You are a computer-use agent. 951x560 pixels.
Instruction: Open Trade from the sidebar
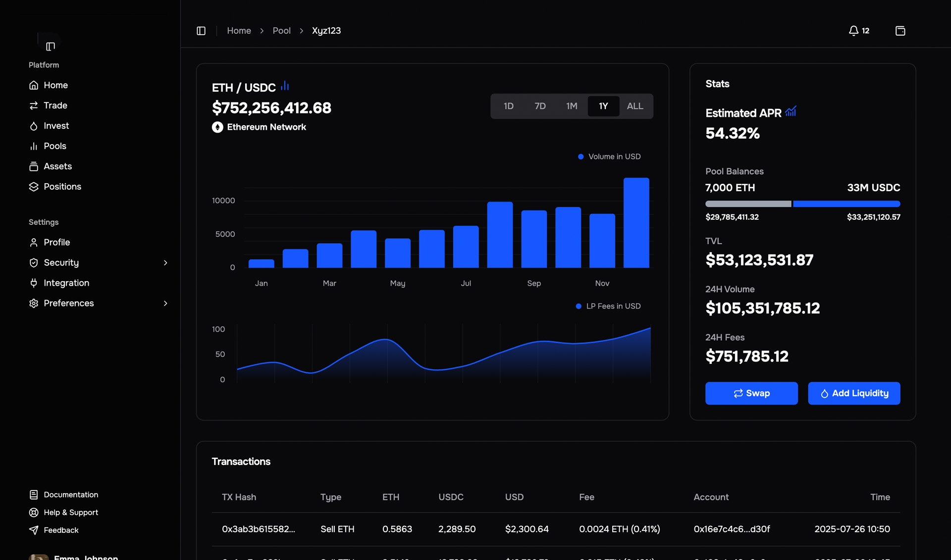pos(55,105)
